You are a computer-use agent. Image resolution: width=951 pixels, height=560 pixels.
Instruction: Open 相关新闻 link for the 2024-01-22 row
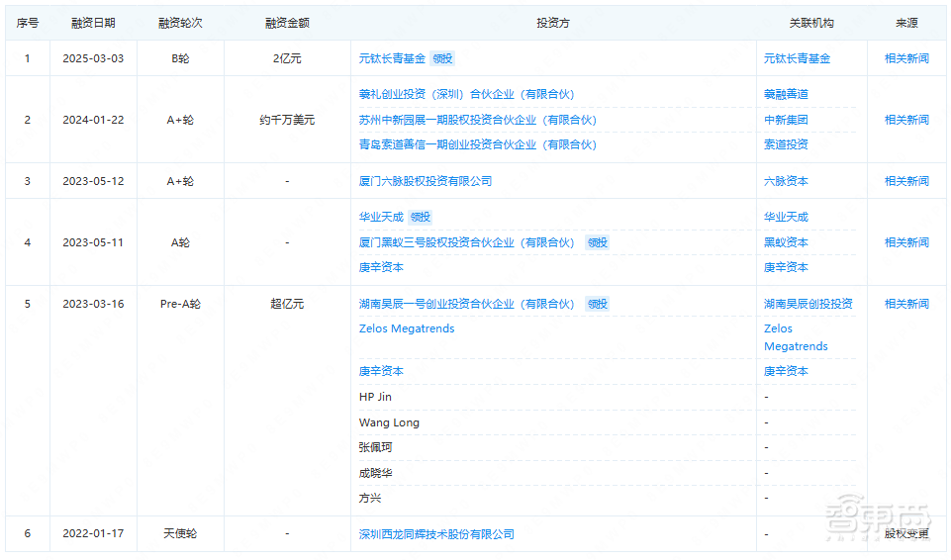[905, 120]
